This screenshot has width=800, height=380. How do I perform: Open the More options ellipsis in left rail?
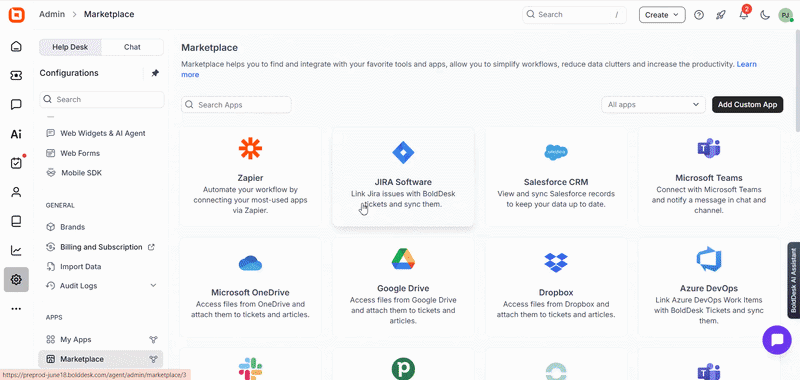click(x=16, y=309)
